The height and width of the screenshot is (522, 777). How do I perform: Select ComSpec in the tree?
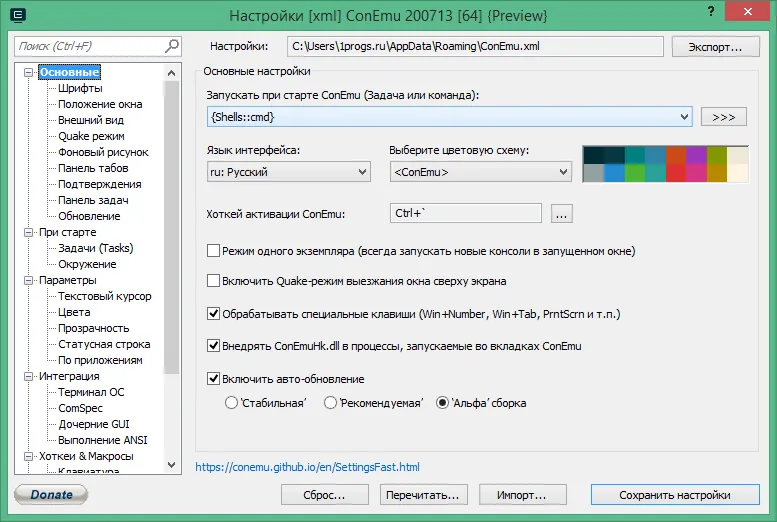pyautogui.click(x=80, y=408)
